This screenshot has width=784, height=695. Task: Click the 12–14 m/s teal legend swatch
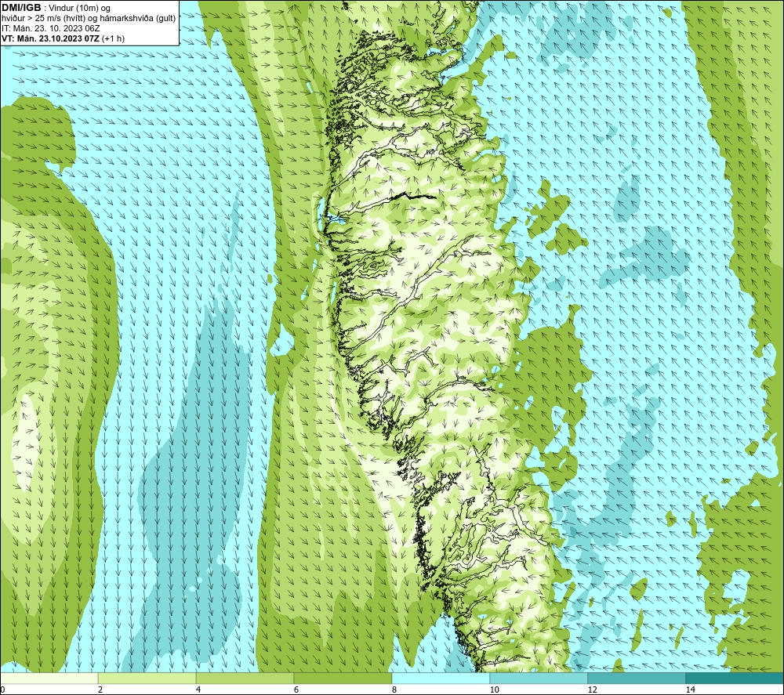(637, 678)
